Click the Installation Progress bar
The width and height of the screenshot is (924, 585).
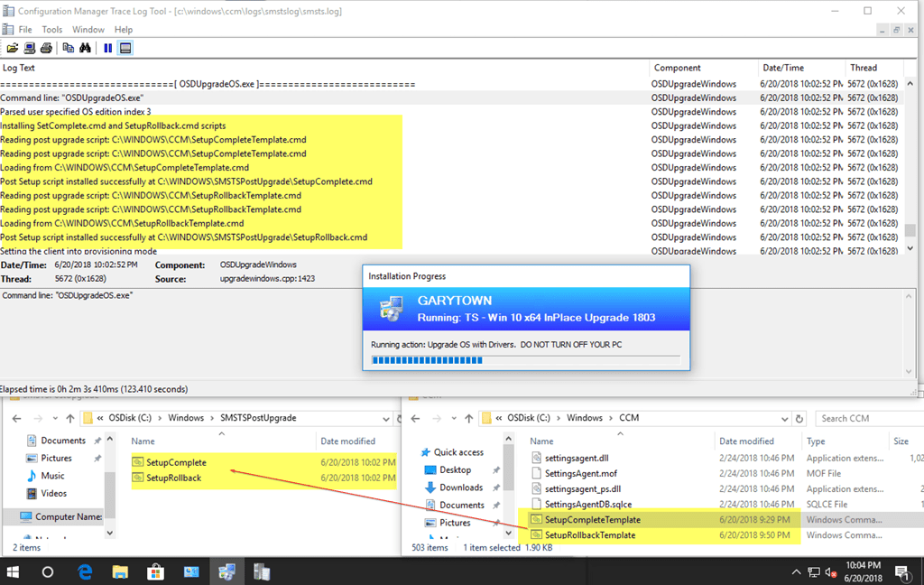pos(526,360)
